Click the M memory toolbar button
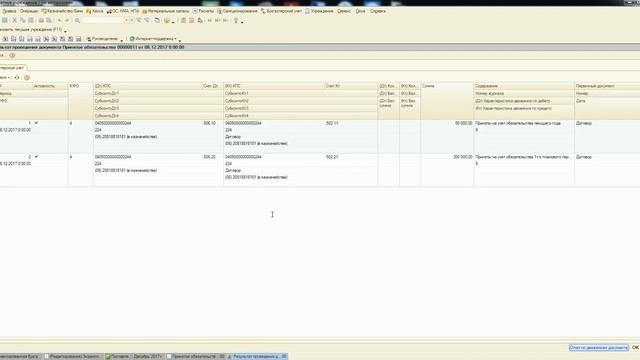The image size is (640, 360). tap(209, 20)
